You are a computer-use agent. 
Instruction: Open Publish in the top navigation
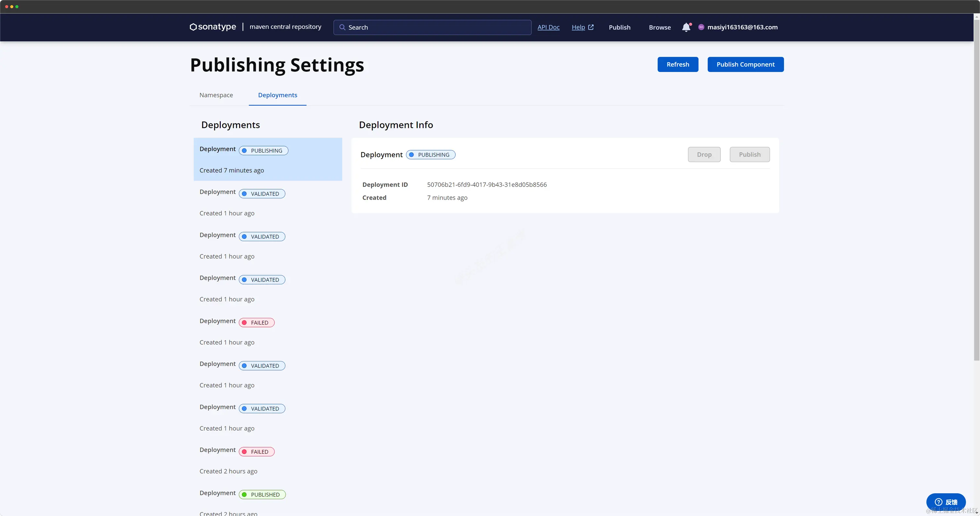tap(619, 28)
